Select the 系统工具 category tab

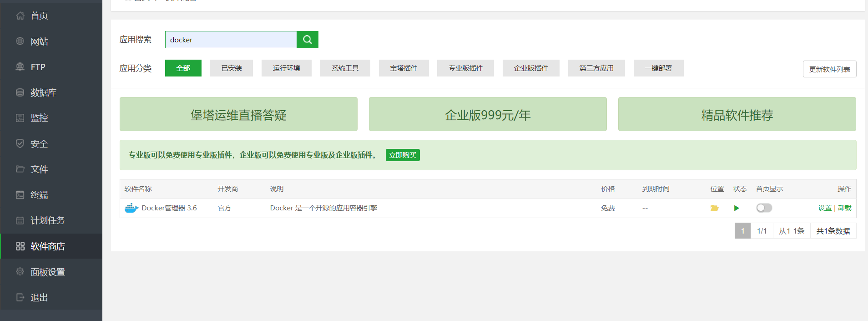point(345,68)
